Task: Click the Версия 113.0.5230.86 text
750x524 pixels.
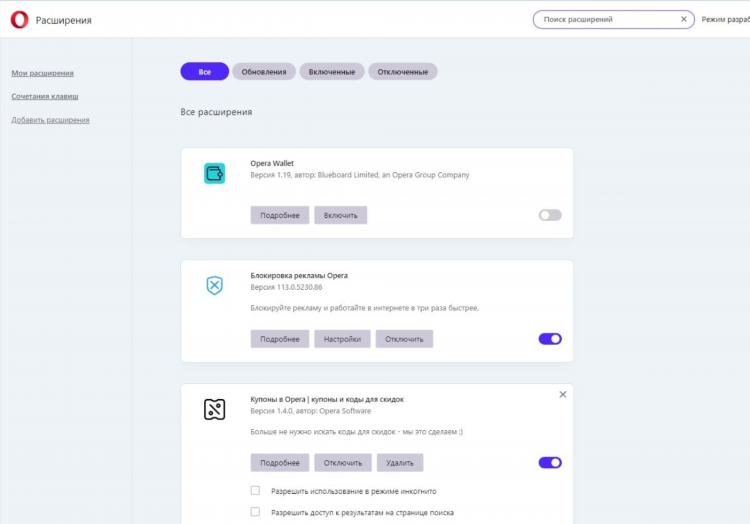Action: tap(287, 287)
